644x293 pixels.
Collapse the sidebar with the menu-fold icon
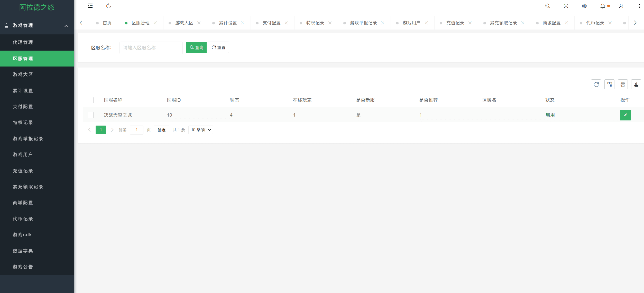click(x=90, y=6)
